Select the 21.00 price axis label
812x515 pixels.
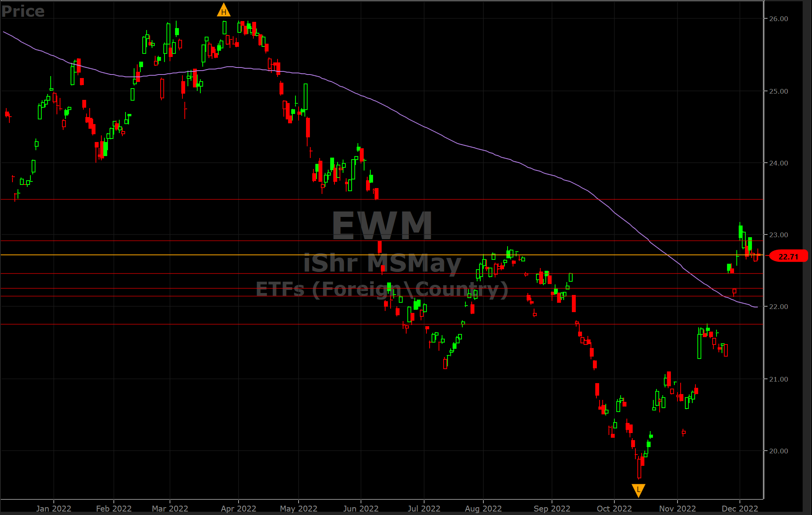pos(778,379)
